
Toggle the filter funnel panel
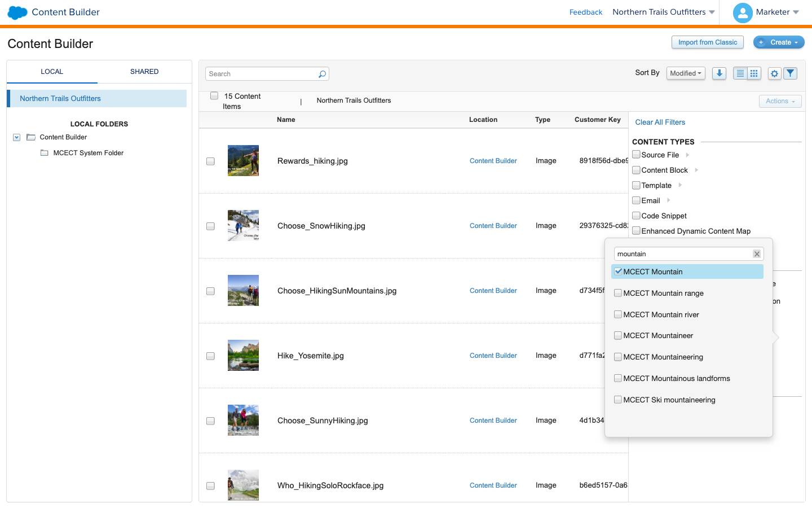[790, 73]
